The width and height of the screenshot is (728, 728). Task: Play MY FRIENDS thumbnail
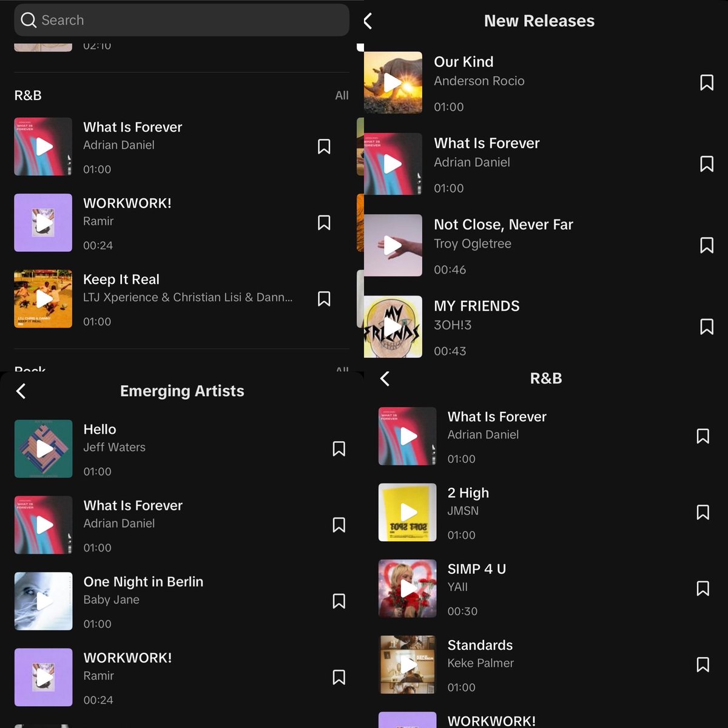point(393,326)
